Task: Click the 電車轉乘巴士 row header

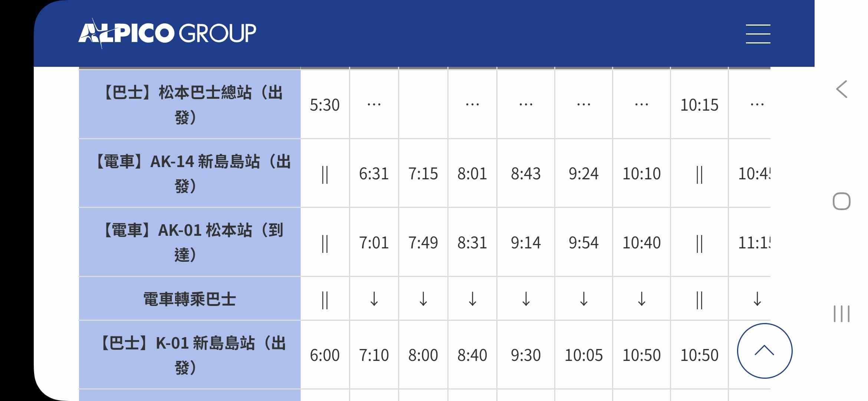Action: pos(190,299)
